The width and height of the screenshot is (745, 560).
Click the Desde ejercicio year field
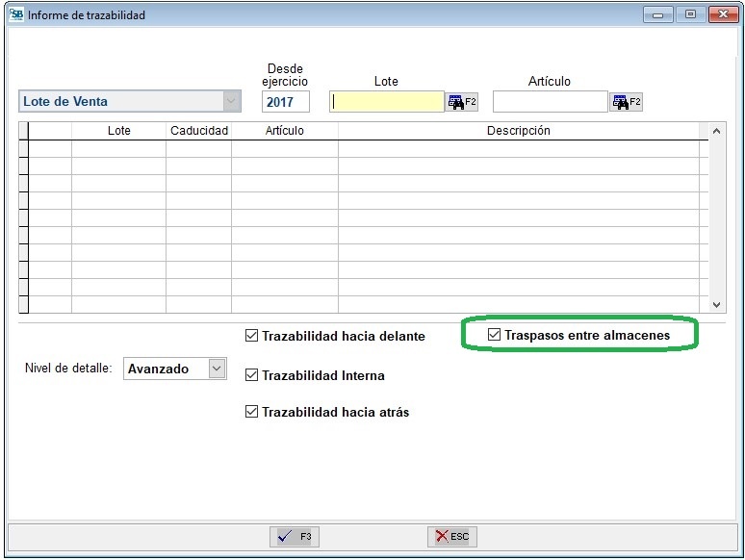coord(285,102)
